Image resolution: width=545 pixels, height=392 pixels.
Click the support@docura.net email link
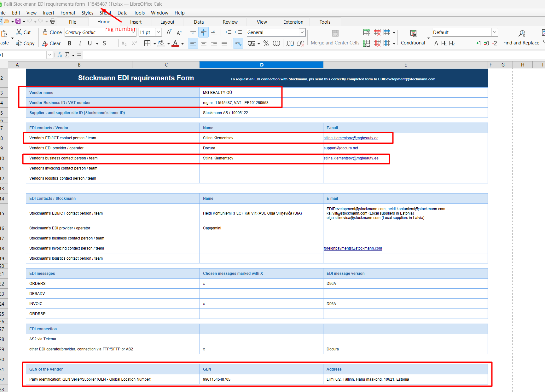(341, 148)
